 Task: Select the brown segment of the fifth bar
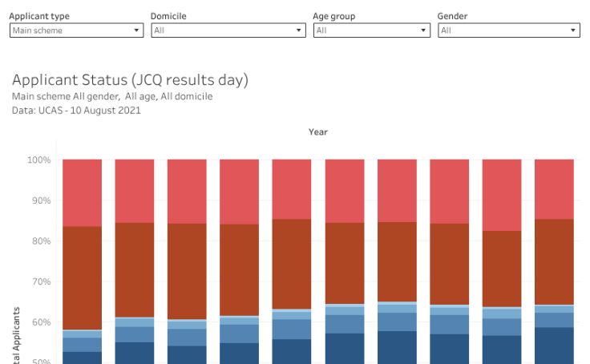(x=292, y=264)
